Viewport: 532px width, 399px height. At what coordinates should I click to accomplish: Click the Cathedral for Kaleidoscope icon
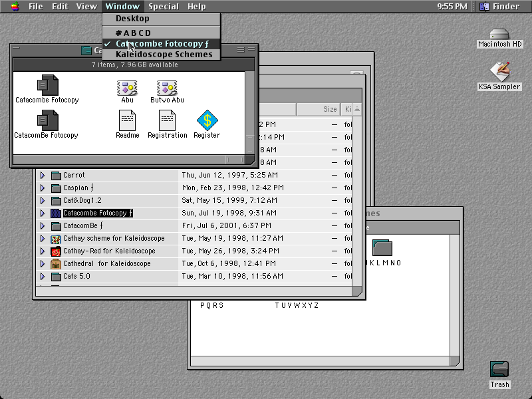coord(56,263)
